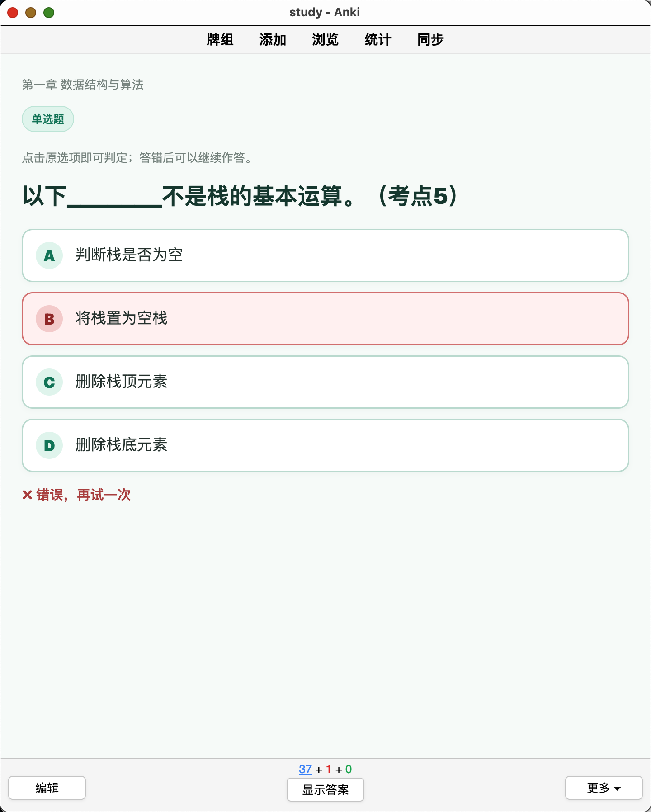Open the 浏览 browse menu item
This screenshot has height=812, width=651.
(325, 40)
